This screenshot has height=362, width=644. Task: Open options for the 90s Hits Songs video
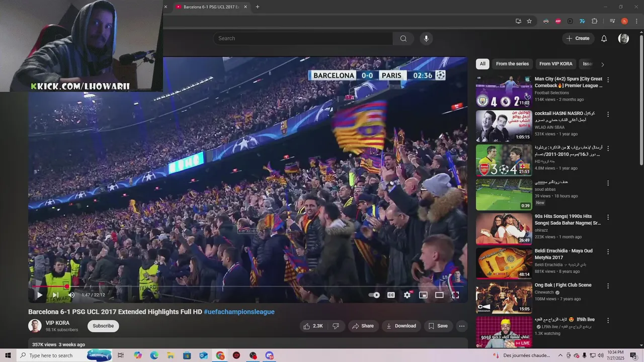(x=608, y=217)
